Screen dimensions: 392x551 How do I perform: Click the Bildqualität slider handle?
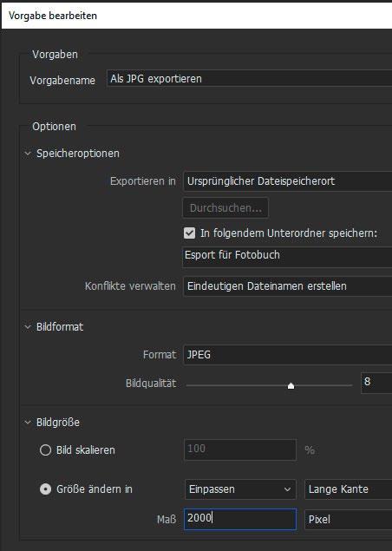click(x=291, y=386)
